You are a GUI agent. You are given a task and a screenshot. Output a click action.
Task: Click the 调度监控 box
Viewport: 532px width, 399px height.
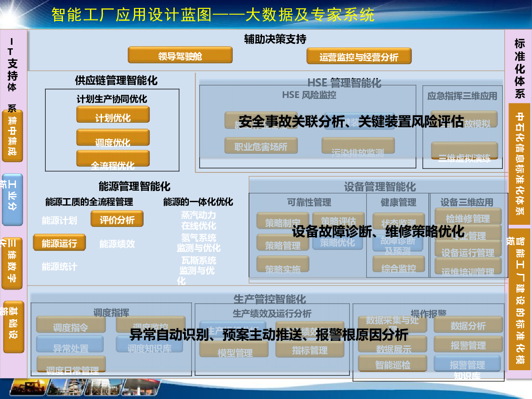click(151, 325)
